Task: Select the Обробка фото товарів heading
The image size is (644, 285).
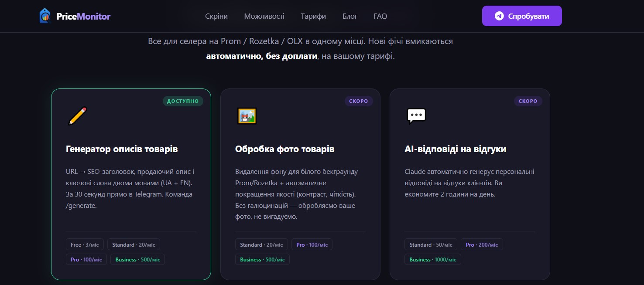Action: (285, 149)
